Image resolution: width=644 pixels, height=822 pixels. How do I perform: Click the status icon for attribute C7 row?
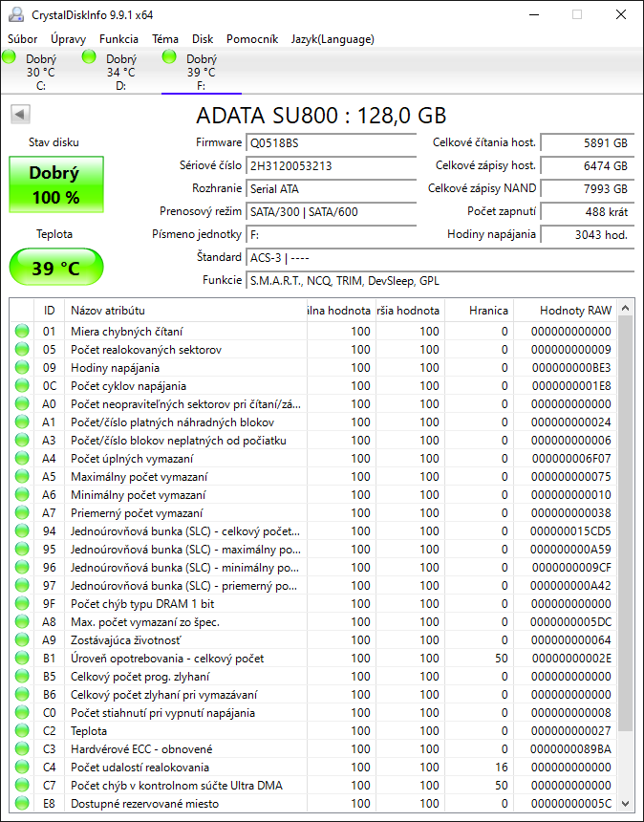click(x=22, y=786)
